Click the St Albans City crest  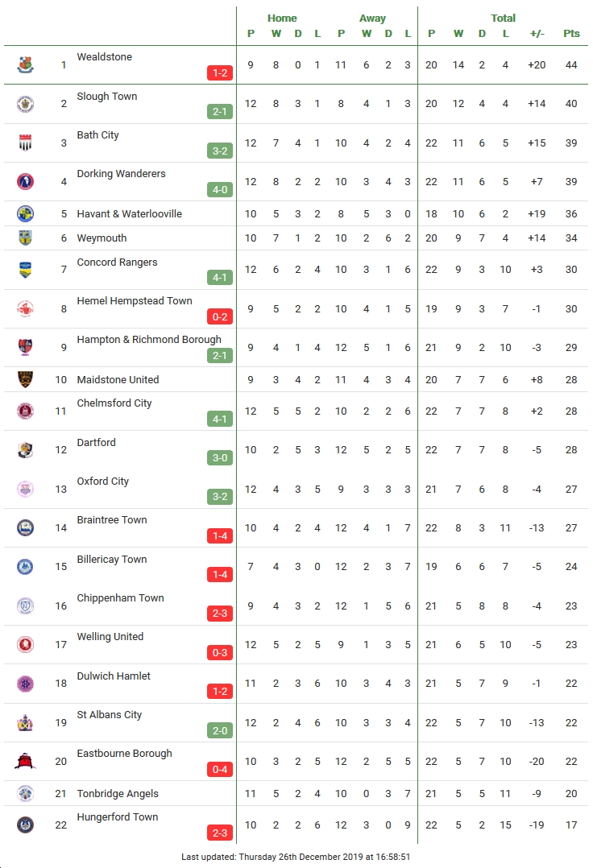click(25, 723)
